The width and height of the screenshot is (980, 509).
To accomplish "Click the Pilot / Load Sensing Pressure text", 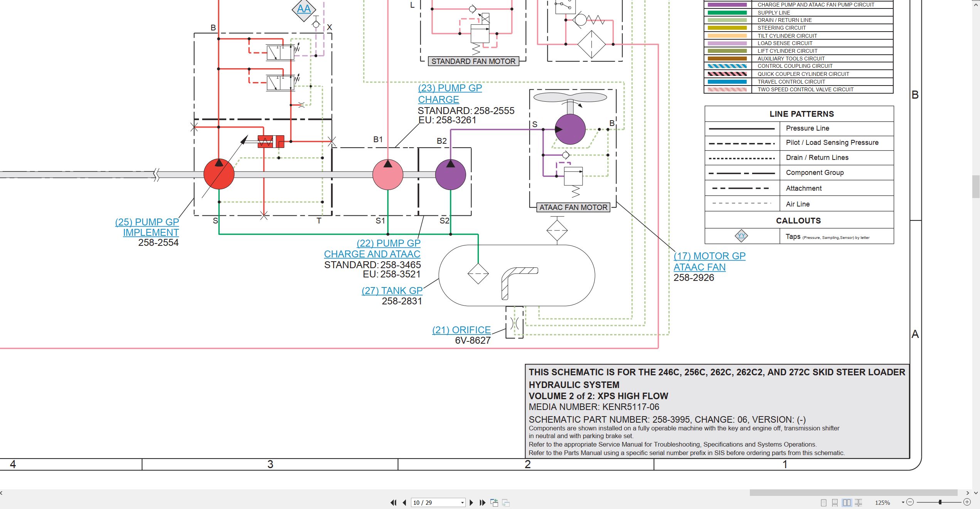I will pyautogui.click(x=832, y=143).
